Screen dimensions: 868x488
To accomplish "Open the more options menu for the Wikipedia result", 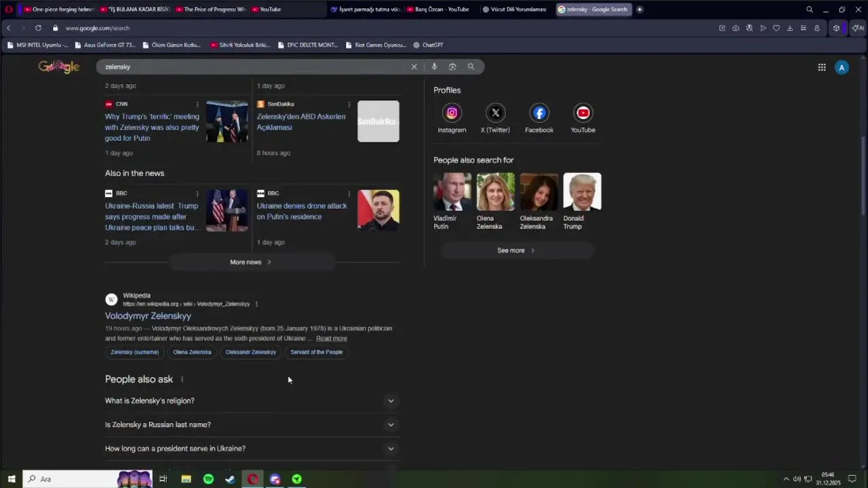I will click(x=256, y=304).
